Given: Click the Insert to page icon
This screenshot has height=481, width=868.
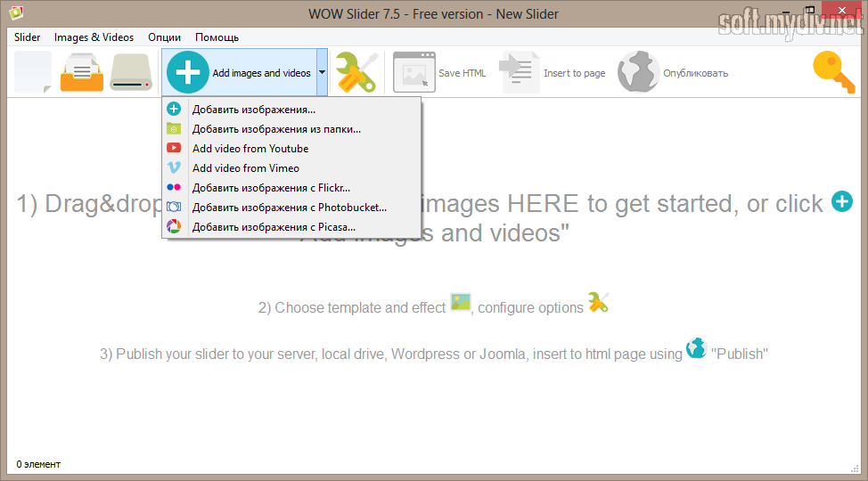Looking at the screenshot, I should tap(520, 72).
